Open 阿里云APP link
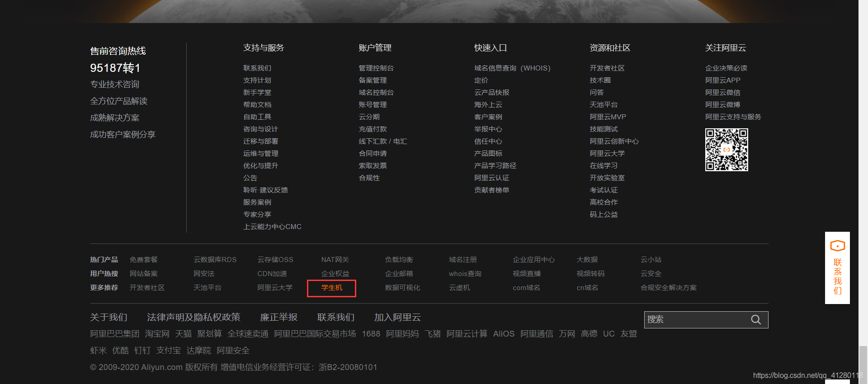Screen dimensions: 868x384 coord(723,80)
